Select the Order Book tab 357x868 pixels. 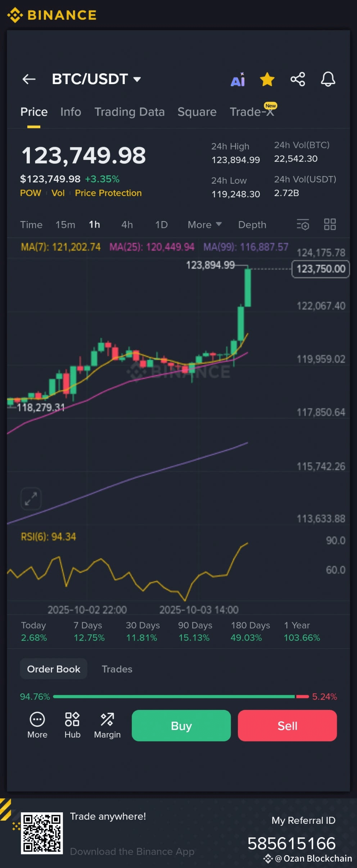point(54,669)
